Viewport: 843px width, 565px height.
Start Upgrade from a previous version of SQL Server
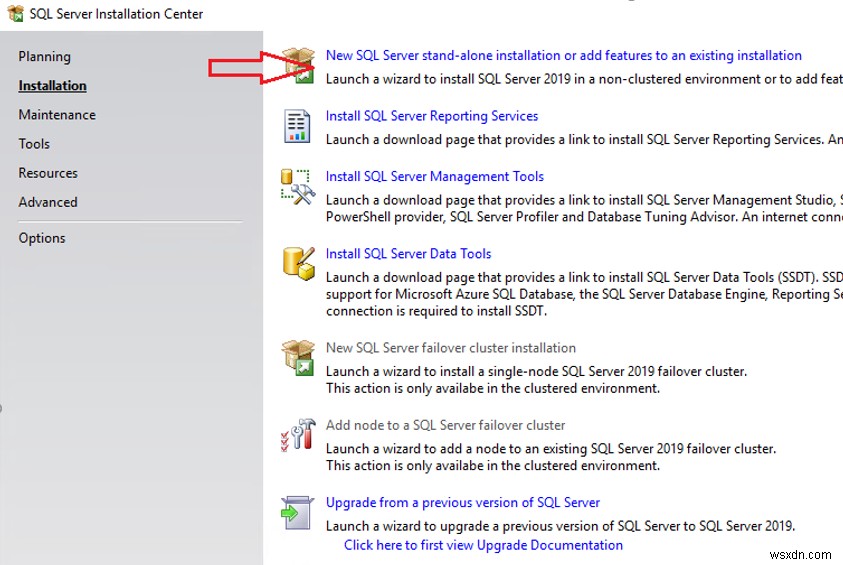coord(462,503)
